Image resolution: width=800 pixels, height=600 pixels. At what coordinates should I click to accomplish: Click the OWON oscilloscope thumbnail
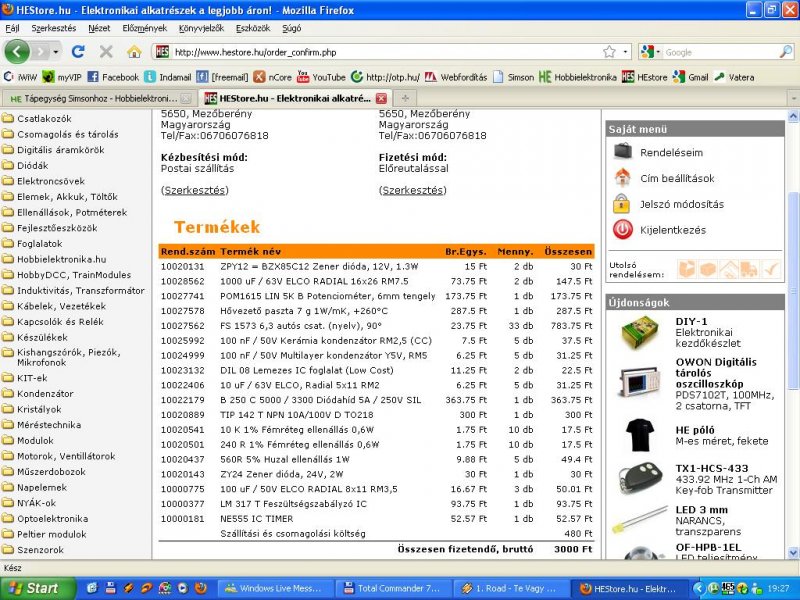(x=639, y=383)
